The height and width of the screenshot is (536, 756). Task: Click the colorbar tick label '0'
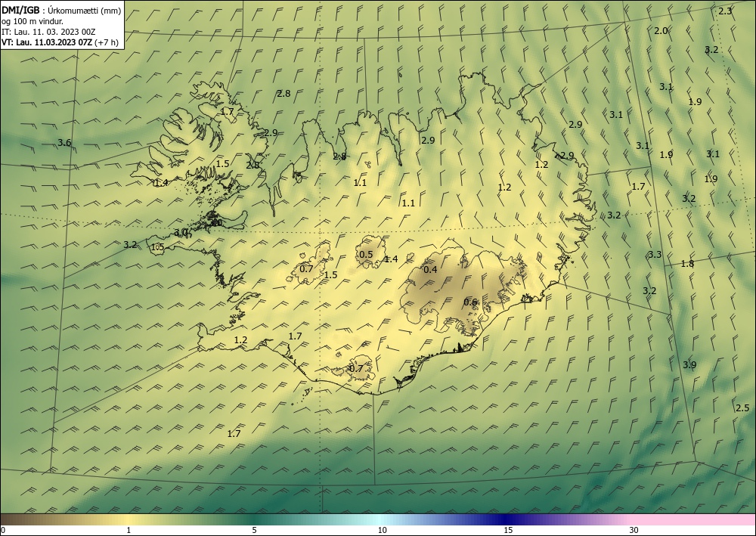[3, 530]
